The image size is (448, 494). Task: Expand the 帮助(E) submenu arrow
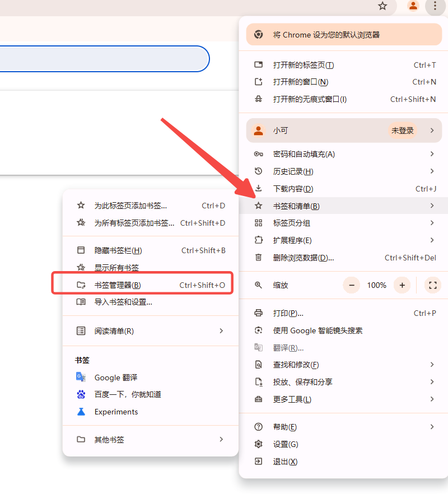click(432, 427)
